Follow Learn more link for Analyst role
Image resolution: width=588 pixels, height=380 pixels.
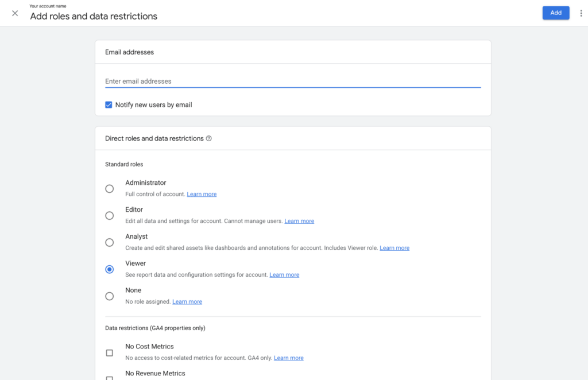tap(394, 248)
